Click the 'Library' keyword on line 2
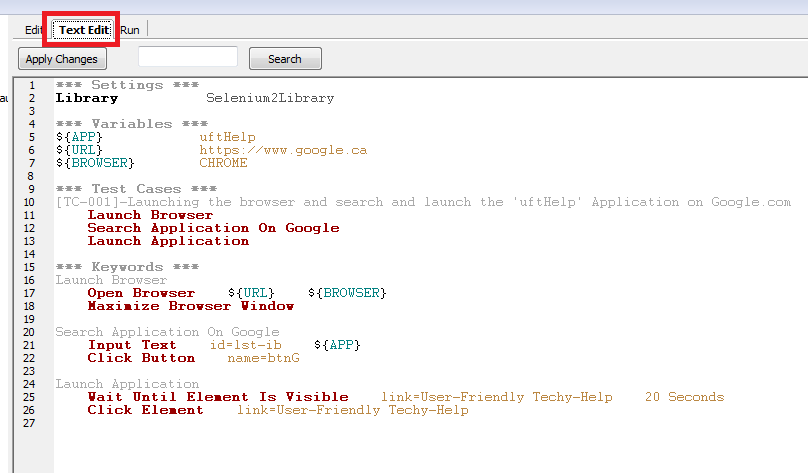 click(x=87, y=98)
